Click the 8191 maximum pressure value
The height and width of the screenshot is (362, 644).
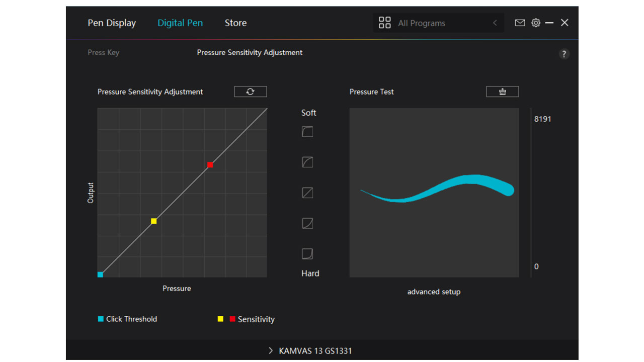(543, 119)
